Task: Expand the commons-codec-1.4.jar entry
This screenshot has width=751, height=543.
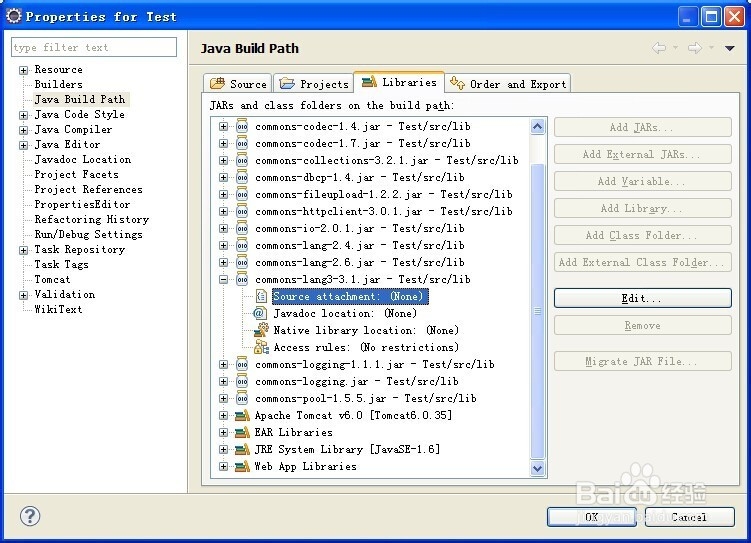Action: click(223, 126)
